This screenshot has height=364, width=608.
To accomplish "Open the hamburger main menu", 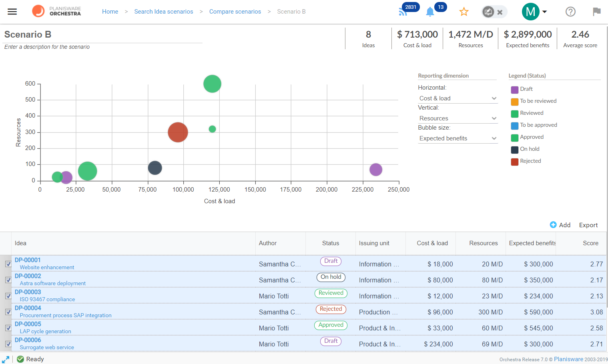I will click(x=12, y=12).
